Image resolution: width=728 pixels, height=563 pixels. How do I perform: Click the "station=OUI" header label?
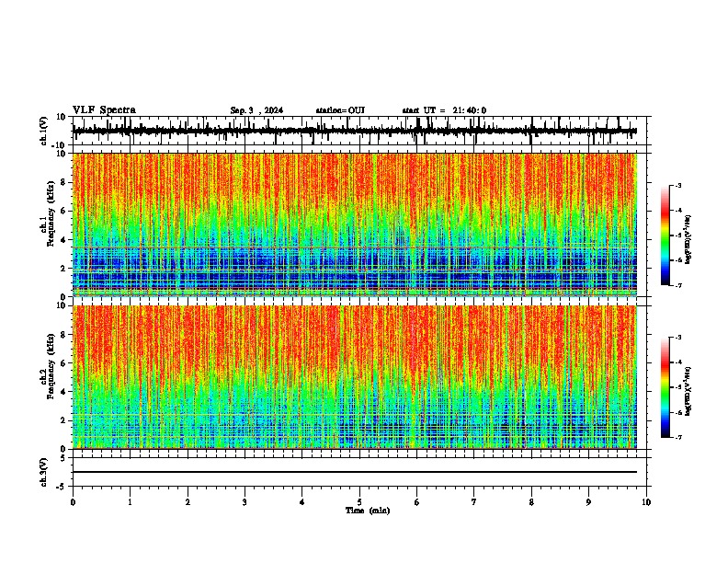click(x=340, y=110)
